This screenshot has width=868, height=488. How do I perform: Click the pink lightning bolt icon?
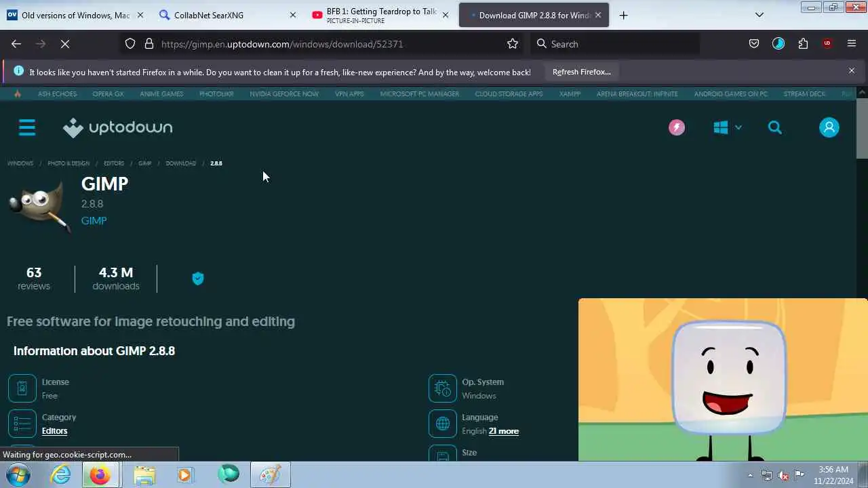(x=677, y=127)
